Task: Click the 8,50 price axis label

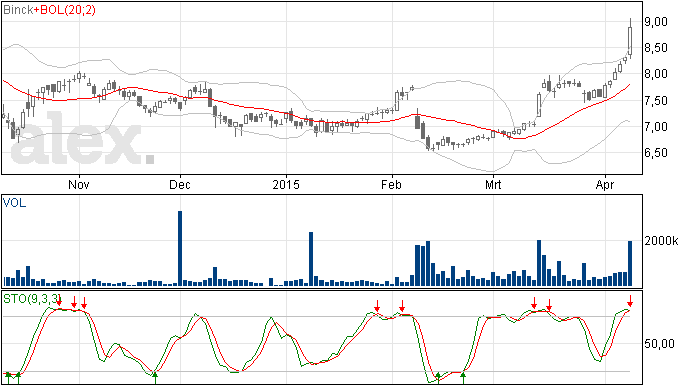Action: point(656,48)
